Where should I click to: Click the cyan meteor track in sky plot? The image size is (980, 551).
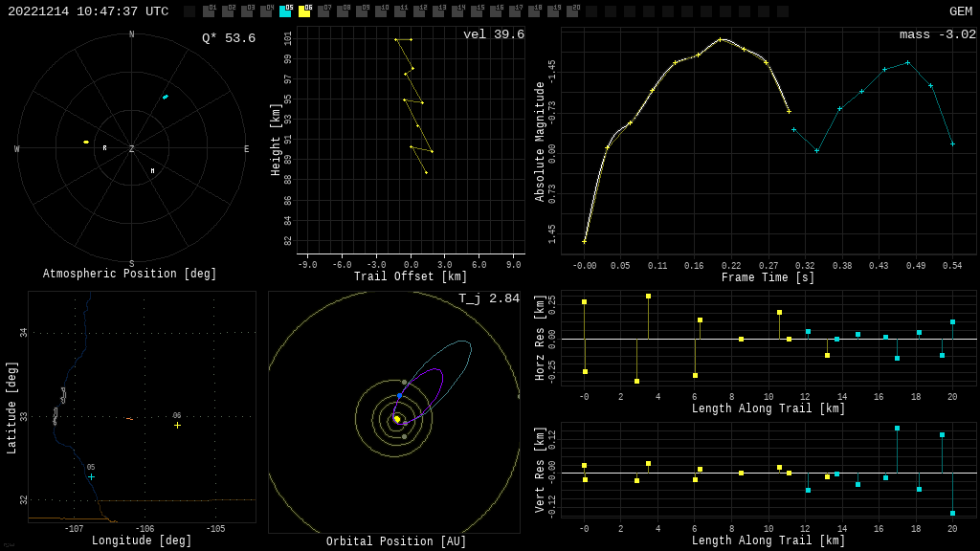point(165,97)
